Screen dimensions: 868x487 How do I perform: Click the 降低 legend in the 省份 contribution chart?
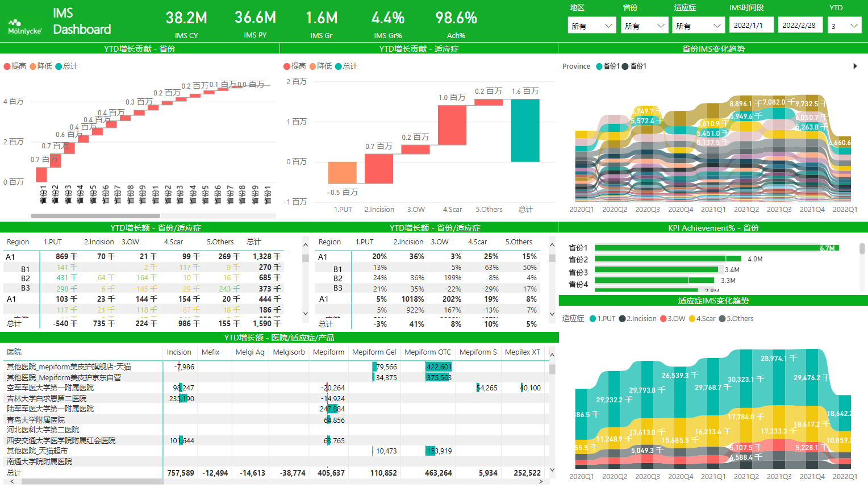[41, 66]
